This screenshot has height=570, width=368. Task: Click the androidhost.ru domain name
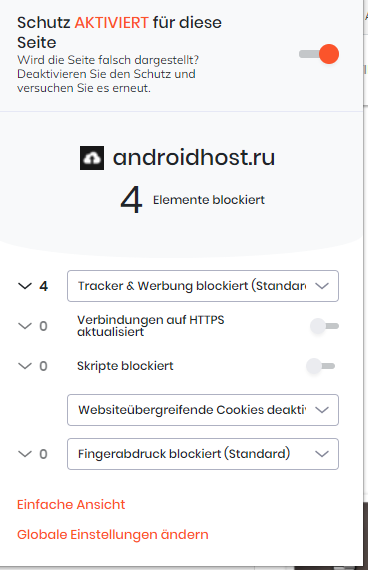194,157
